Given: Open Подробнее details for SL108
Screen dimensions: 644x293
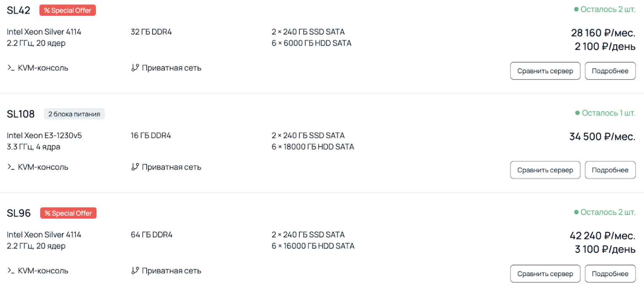Looking at the screenshot, I should [x=610, y=170].
